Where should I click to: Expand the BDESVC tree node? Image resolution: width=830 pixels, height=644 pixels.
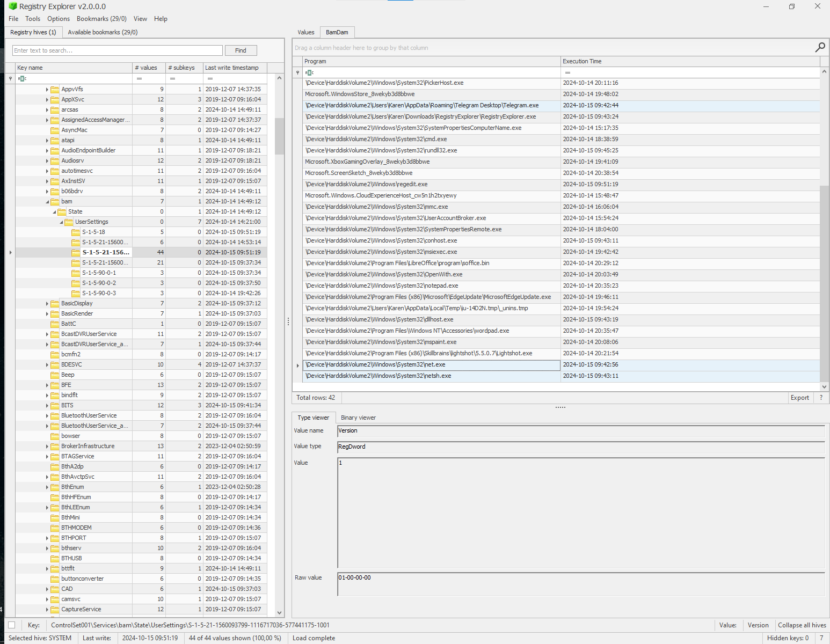47,365
